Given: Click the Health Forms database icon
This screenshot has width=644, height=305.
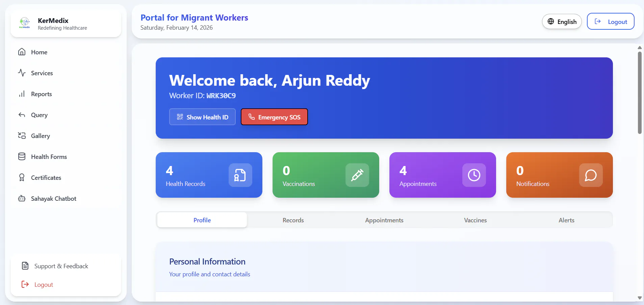Looking at the screenshot, I should tap(22, 157).
